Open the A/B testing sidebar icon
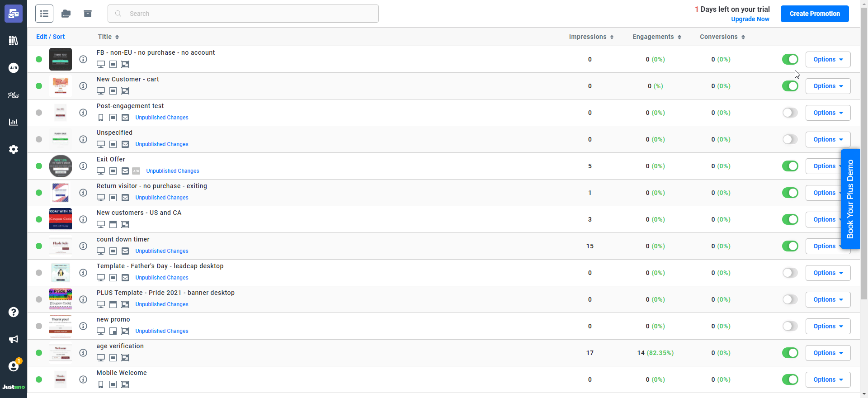 14,68
